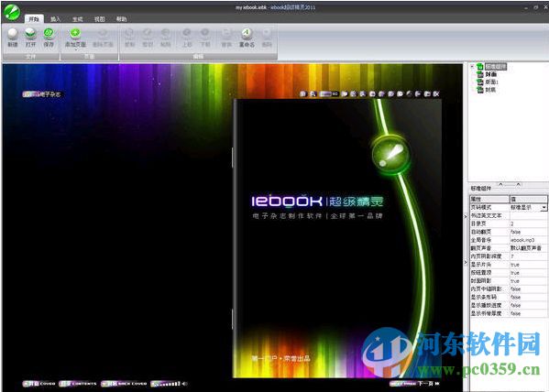
Task: Click the 剪切 cut icon
Action: (148, 38)
